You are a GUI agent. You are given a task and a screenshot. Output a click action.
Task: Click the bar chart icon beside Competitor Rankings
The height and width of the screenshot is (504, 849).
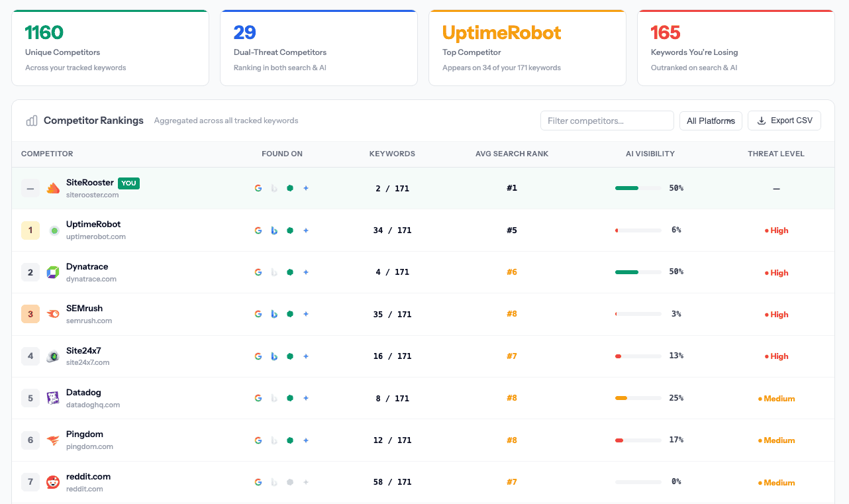coord(32,121)
